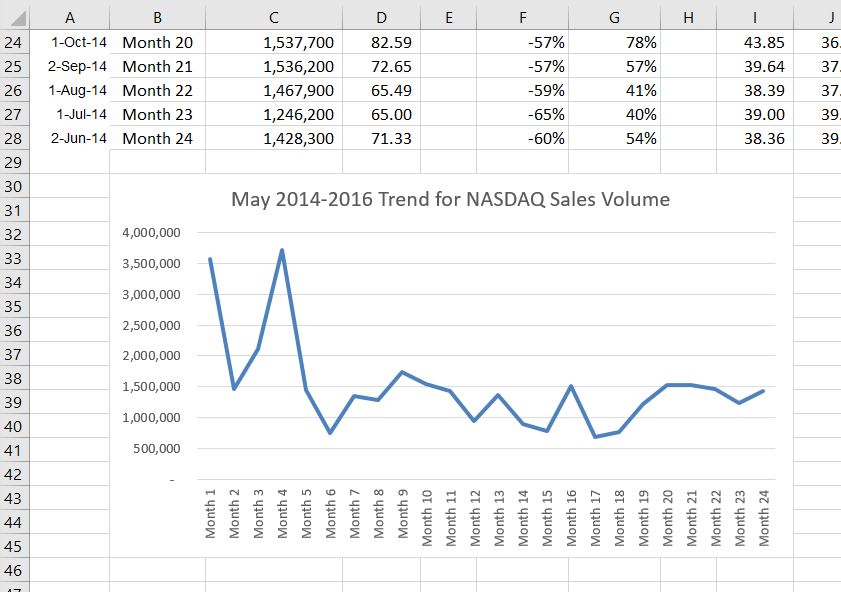Select column F header
Viewport: 841px width, 592px height.
[x=522, y=18]
